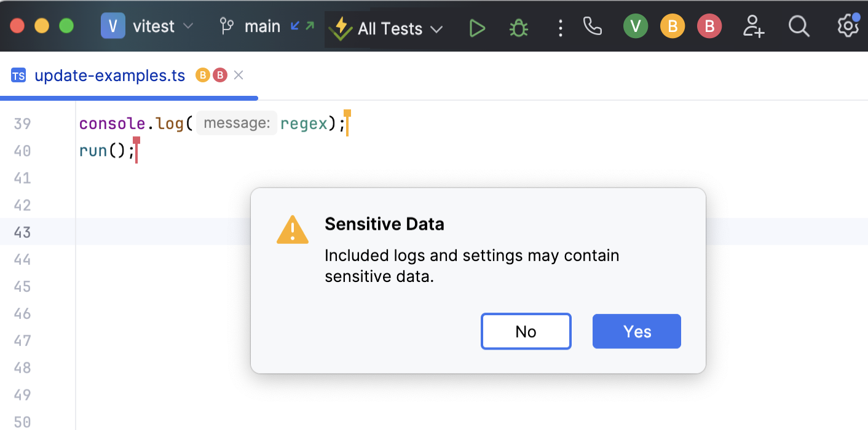This screenshot has height=430, width=868.
Task: Click the phone call icon
Action: [x=593, y=26]
